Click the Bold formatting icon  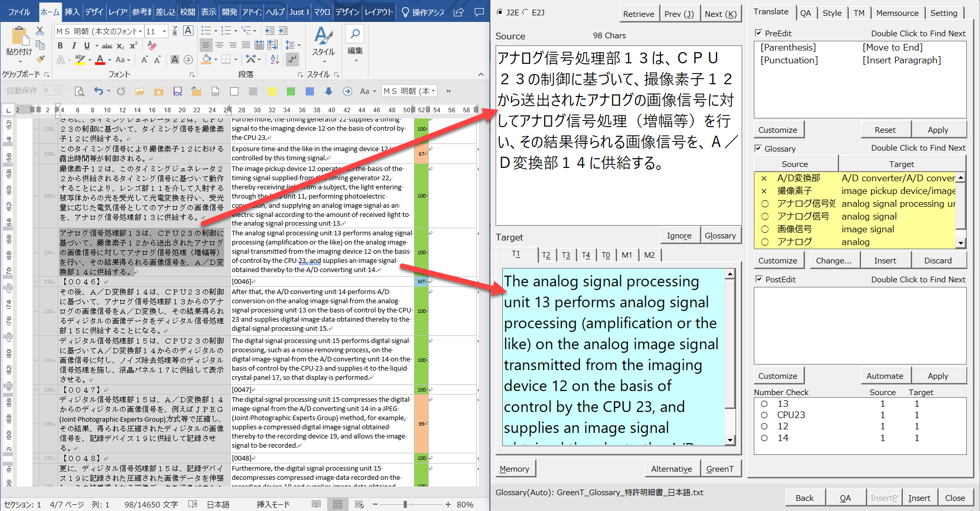(60, 46)
